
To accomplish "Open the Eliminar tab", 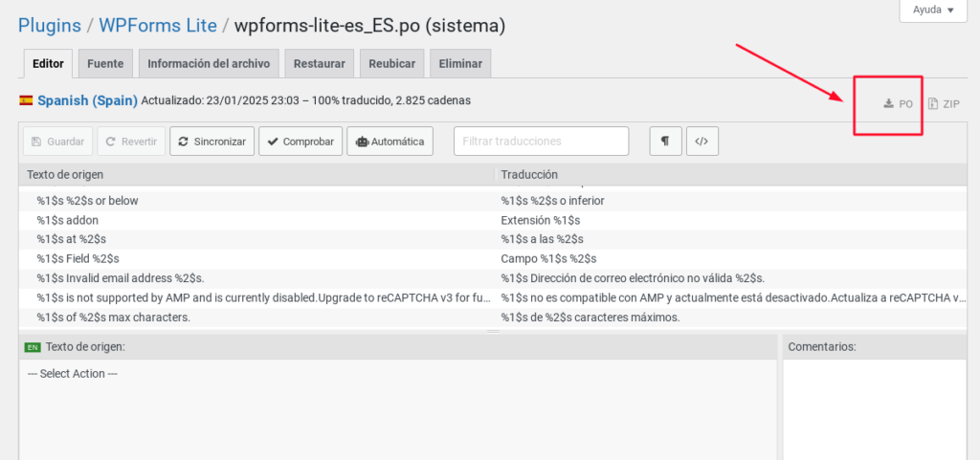I will 460,64.
